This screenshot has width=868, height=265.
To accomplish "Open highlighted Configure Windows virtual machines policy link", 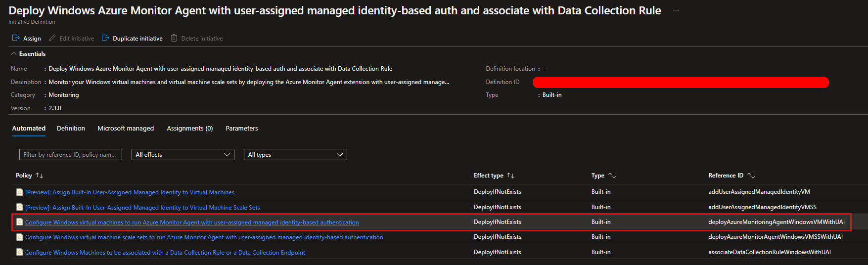I will click(192, 222).
